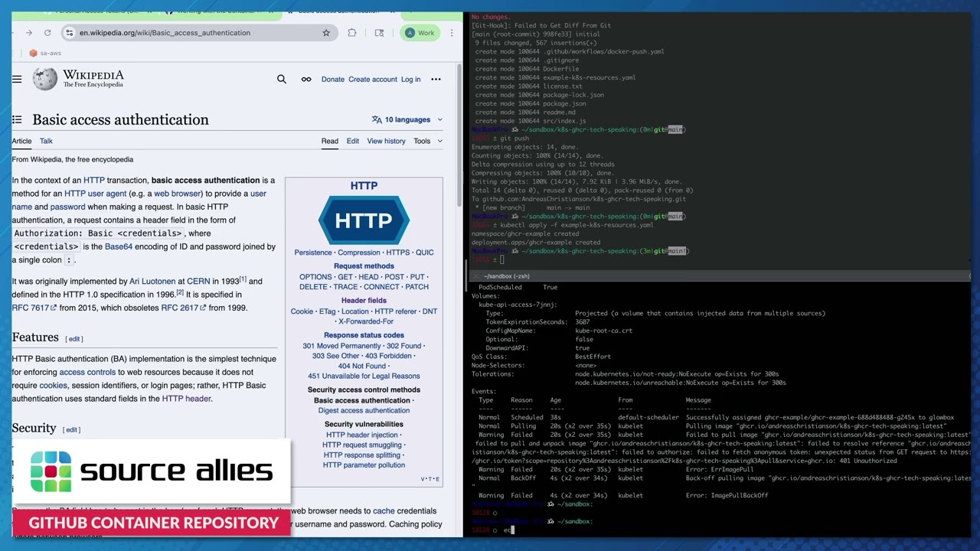The width and height of the screenshot is (980, 551).
Task: Open the Base64 link in the article
Action: click(119, 246)
